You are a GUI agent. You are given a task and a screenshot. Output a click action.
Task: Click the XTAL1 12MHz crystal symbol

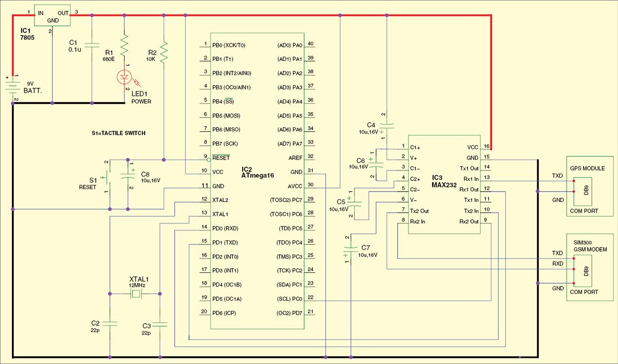coord(136,293)
